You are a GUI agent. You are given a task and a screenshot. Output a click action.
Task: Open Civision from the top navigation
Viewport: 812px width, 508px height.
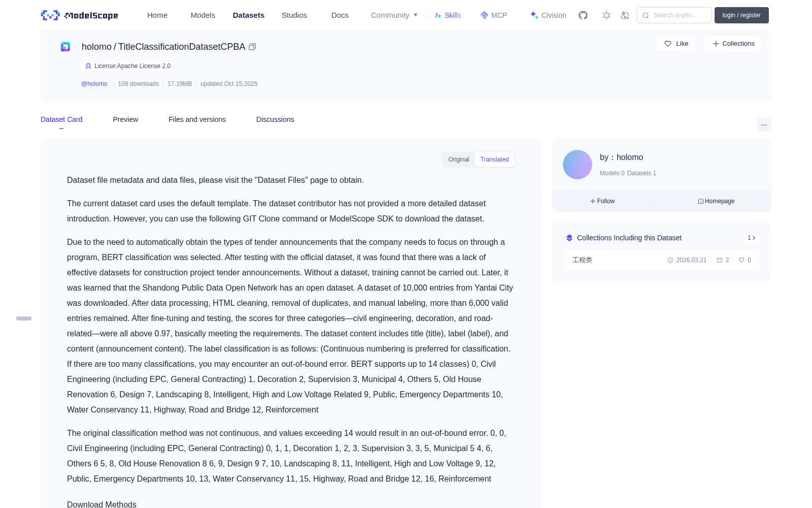pyautogui.click(x=548, y=15)
